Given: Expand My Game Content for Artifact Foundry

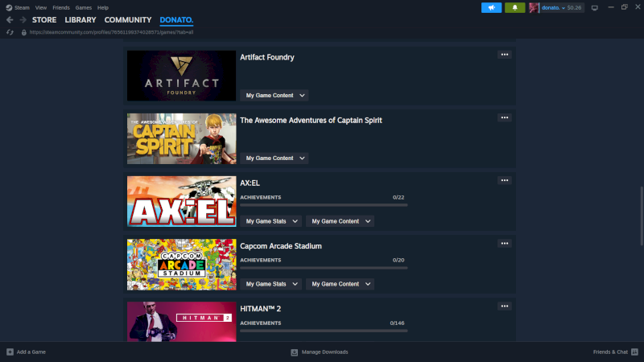Looking at the screenshot, I should (x=275, y=95).
